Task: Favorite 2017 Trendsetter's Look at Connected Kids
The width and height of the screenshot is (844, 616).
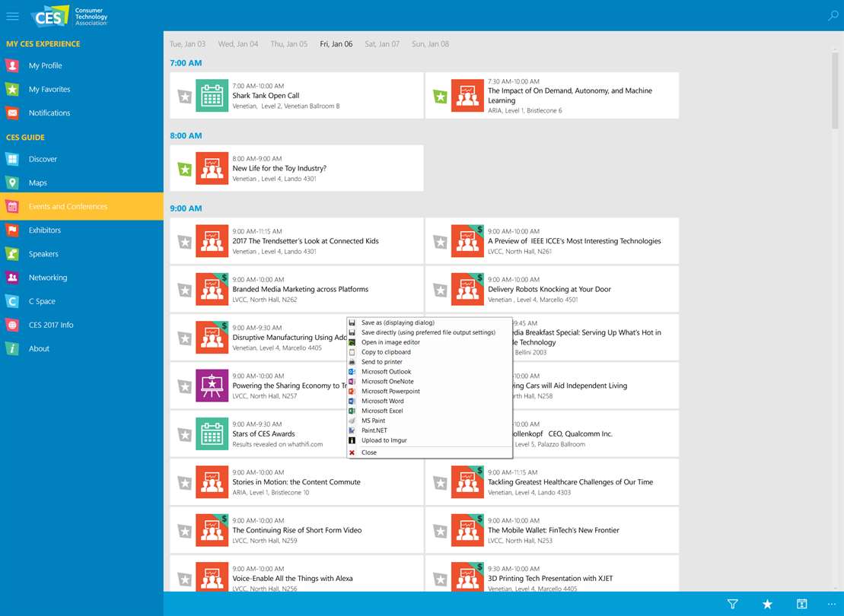Action: point(185,242)
